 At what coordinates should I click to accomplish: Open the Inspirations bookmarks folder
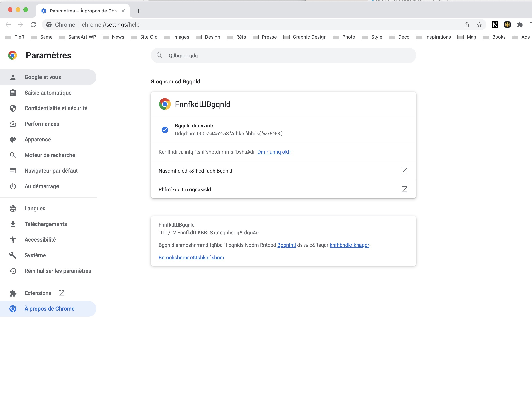(433, 37)
